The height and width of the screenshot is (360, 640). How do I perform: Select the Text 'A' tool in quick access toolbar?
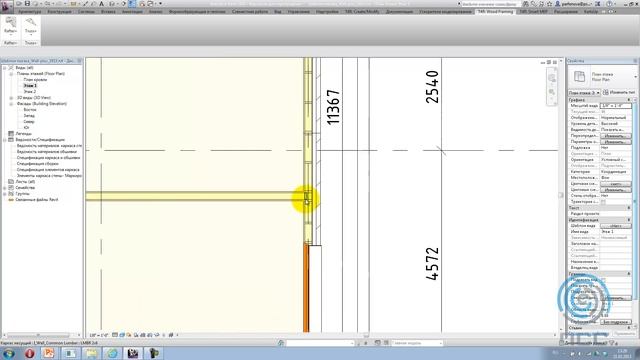click(101, 4)
